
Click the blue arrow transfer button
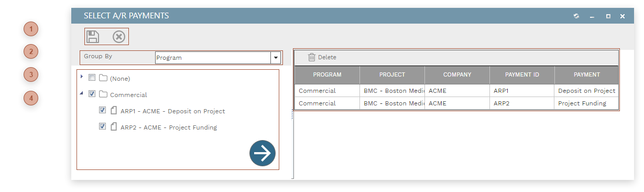coord(263,153)
